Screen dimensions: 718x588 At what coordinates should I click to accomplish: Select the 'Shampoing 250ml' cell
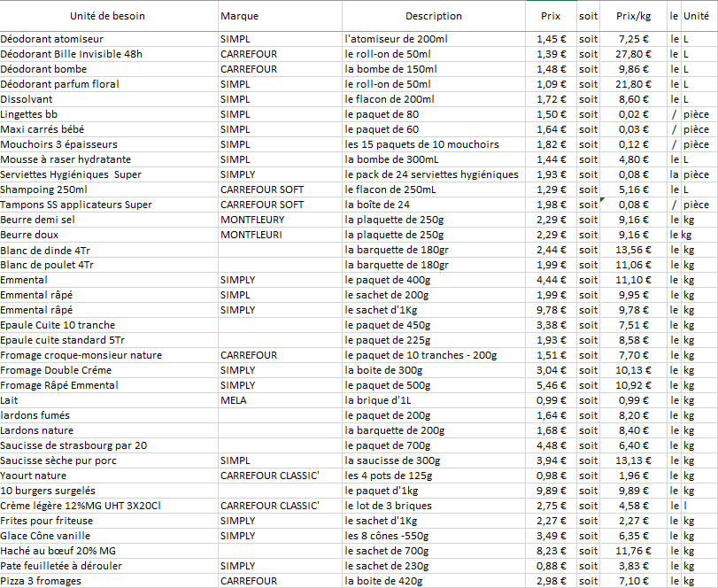coord(109,190)
